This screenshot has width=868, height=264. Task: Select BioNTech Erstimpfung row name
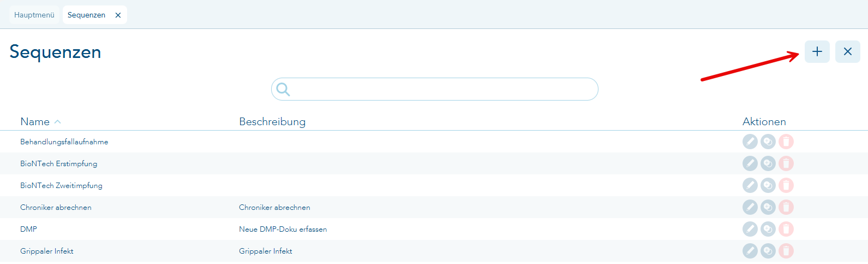click(x=59, y=163)
